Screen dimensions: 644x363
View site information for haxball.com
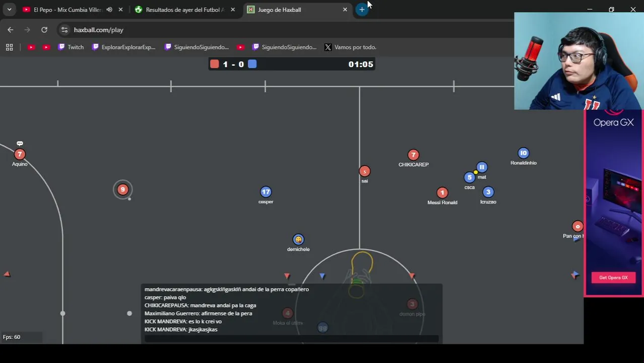point(64,30)
